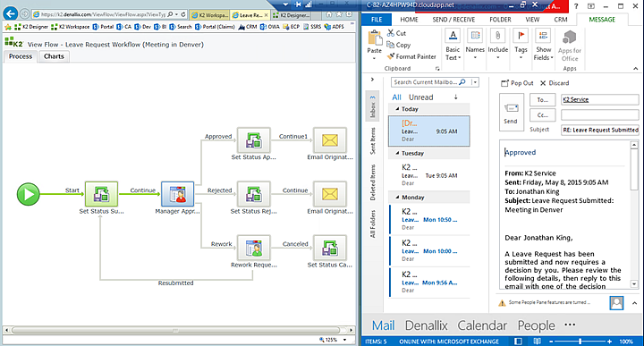Viewport: 644px width, 346px height.
Task: Open the Include attachment dropdown
Action: (498, 45)
